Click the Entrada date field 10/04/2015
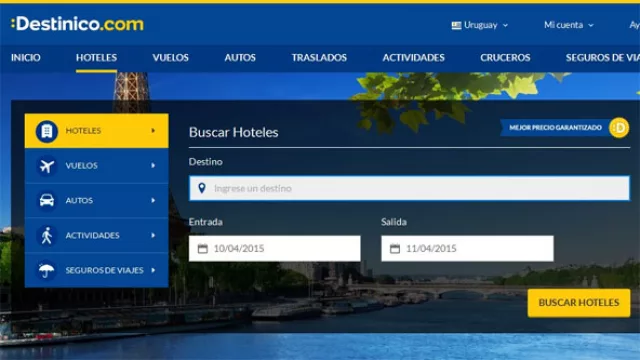This screenshot has height=360, width=640. (275, 248)
